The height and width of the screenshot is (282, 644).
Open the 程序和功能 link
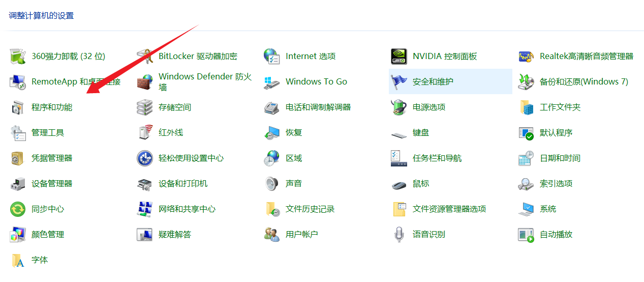point(52,107)
